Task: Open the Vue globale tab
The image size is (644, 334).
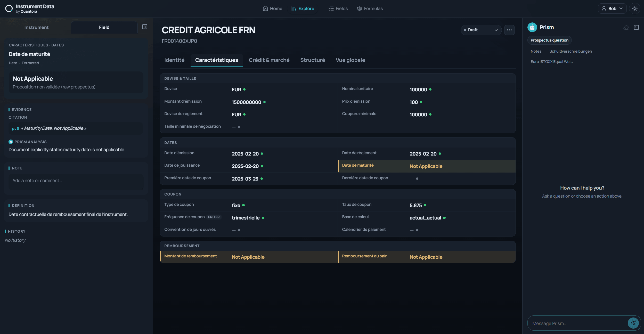Action: point(350,60)
